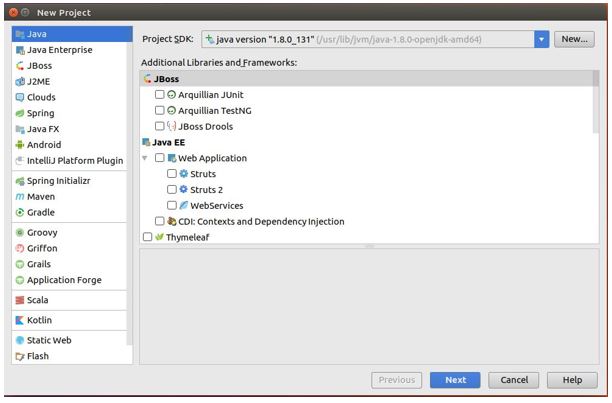This screenshot has height=403, width=612.
Task: Click the Arquillian TestNG icon
Action: coord(171,111)
